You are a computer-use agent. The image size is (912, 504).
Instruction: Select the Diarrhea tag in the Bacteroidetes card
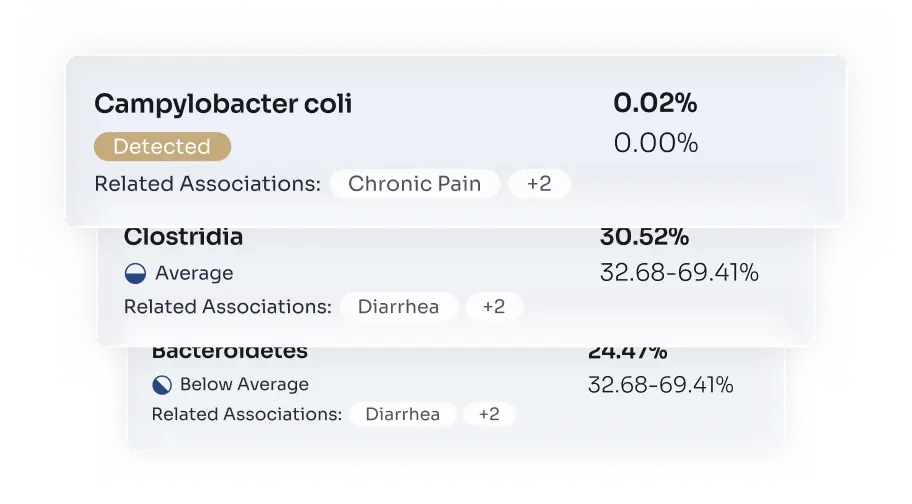click(x=402, y=414)
